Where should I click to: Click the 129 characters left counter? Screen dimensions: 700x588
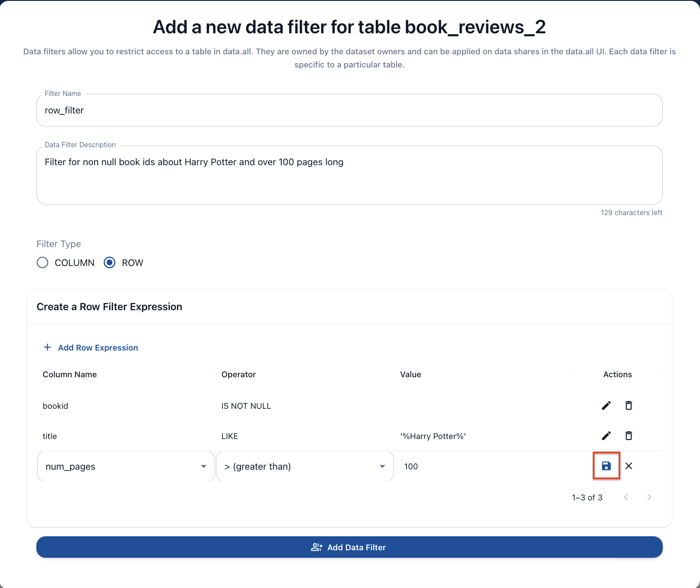(631, 213)
